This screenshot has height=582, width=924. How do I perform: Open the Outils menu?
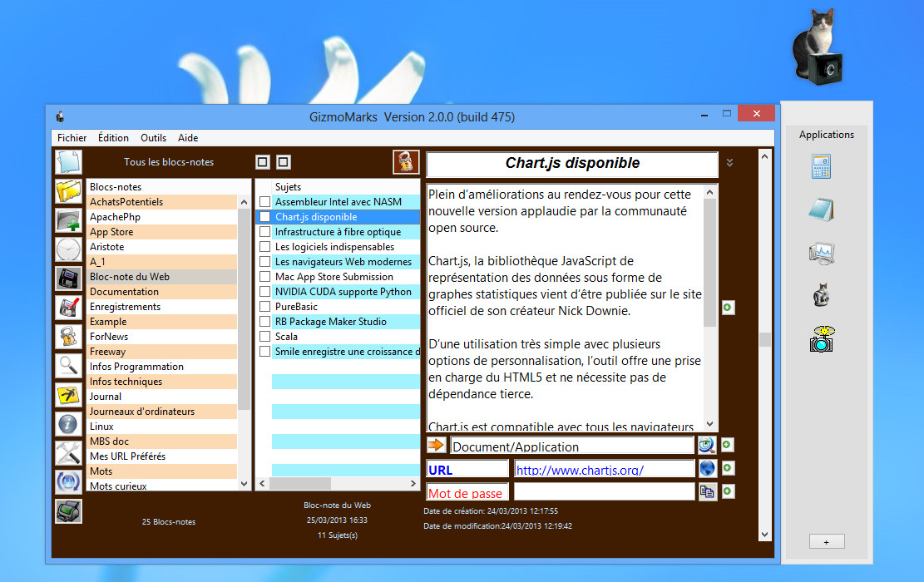click(x=153, y=138)
